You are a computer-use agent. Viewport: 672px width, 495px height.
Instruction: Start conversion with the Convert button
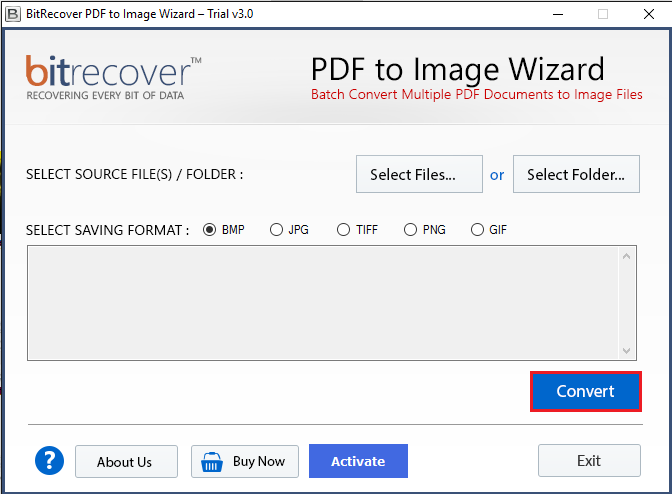click(x=585, y=391)
